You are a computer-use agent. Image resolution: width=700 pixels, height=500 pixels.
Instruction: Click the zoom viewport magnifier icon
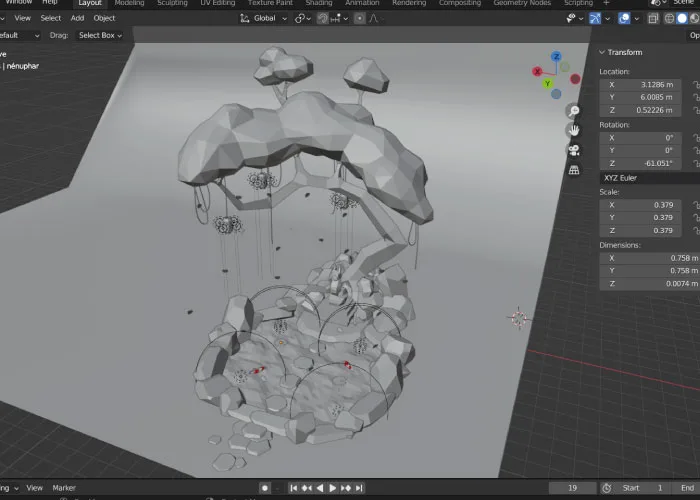click(574, 111)
